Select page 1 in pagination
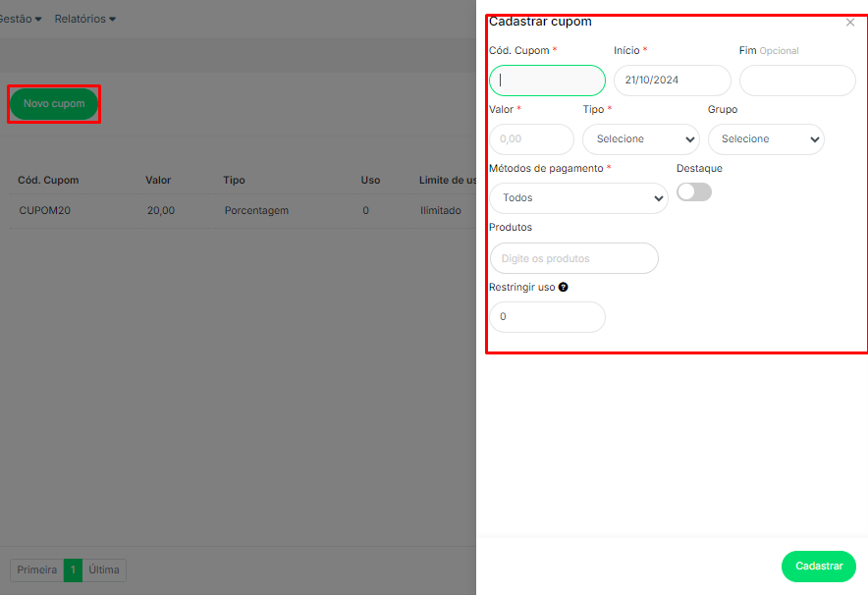This screenshot has width=868, height=595. tap(73, 570)
